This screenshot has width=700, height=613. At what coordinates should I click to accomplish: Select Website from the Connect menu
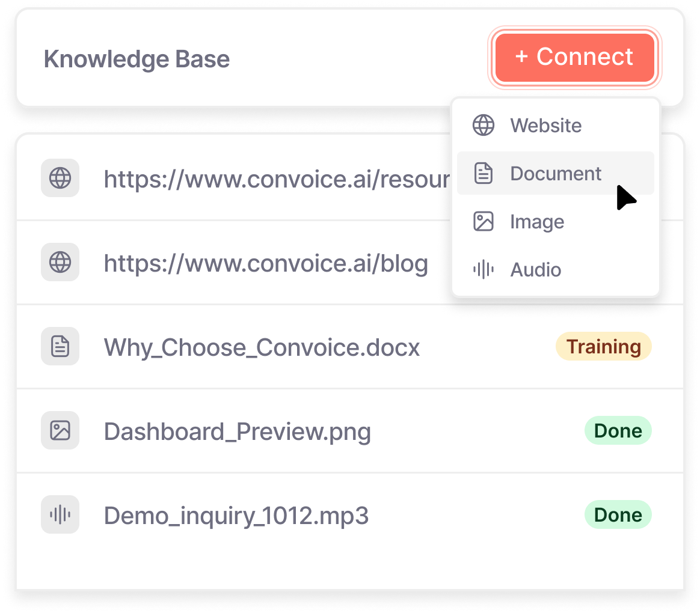[545, 126]
